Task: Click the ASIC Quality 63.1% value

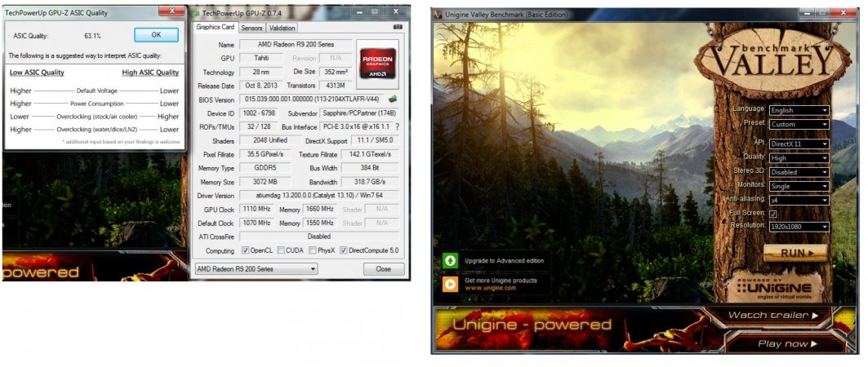Action: [92, 35]
